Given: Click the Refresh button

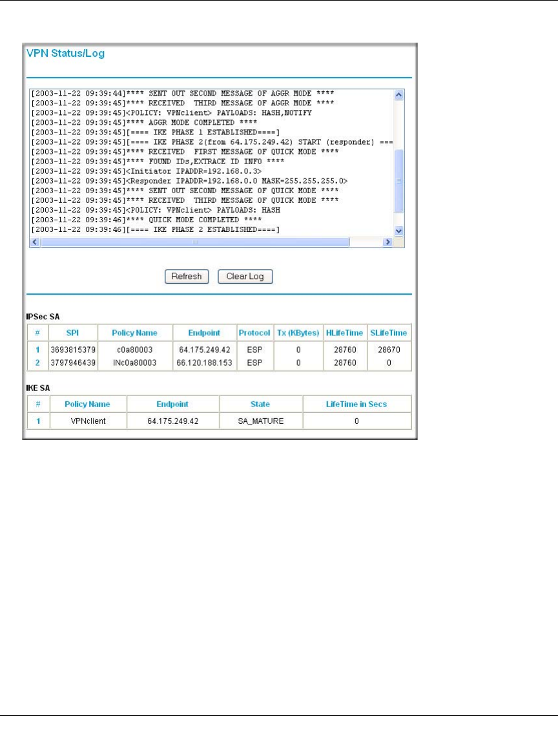Looking at the screenshot, I should [187, 277].
